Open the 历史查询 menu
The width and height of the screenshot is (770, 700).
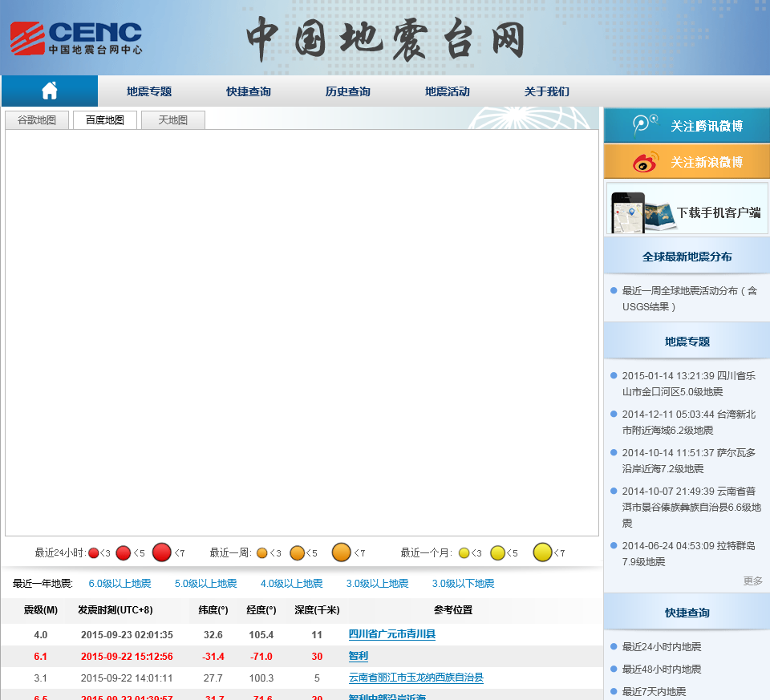(x=347, y=91)
